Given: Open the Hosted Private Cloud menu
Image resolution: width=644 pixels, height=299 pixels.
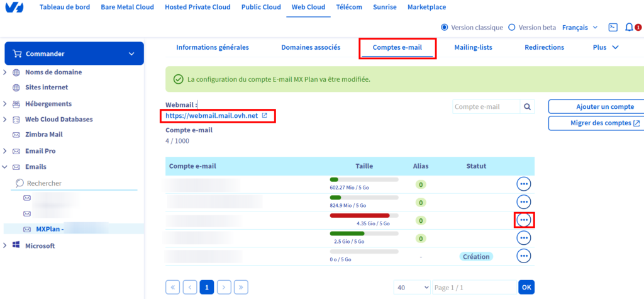Looking at the screenshot, I should (197, 7).
